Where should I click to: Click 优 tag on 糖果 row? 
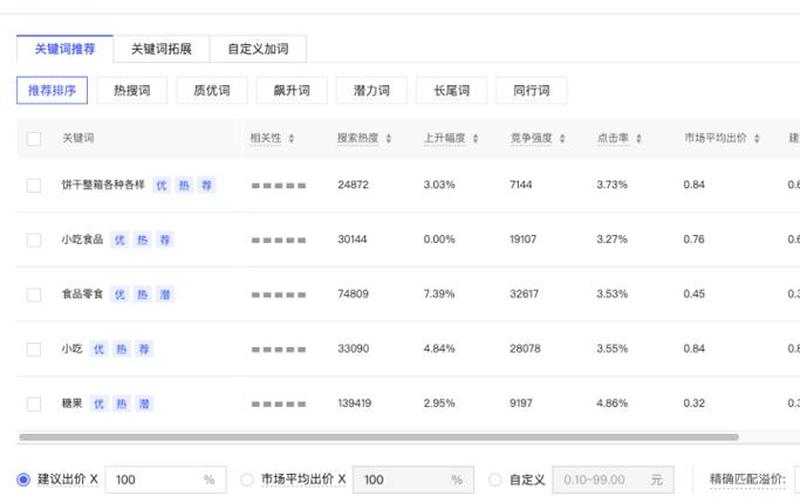pyautogui.click(x=98, y=404)
